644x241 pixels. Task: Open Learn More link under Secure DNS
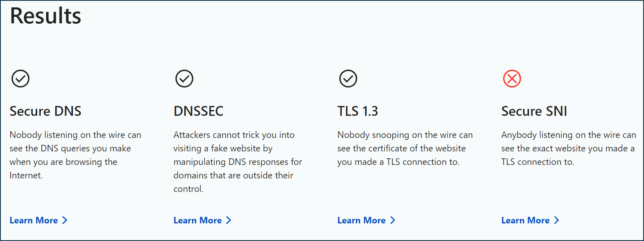tap(39, 220)
